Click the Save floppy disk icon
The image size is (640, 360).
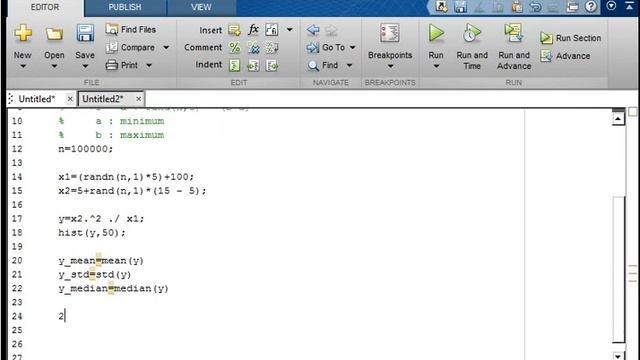click(x=85, y=33)
